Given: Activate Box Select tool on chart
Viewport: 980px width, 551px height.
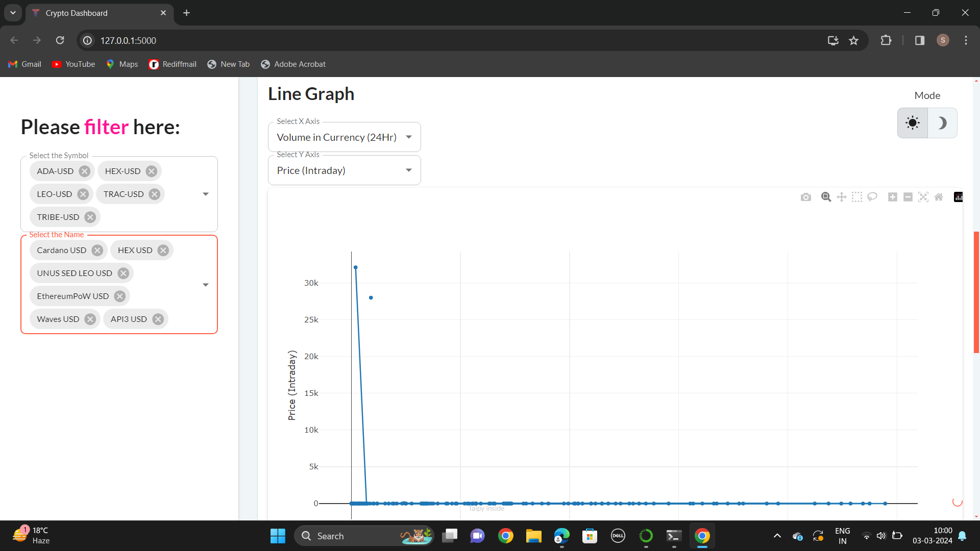Looking at the screenshot, I should point(857,197).
